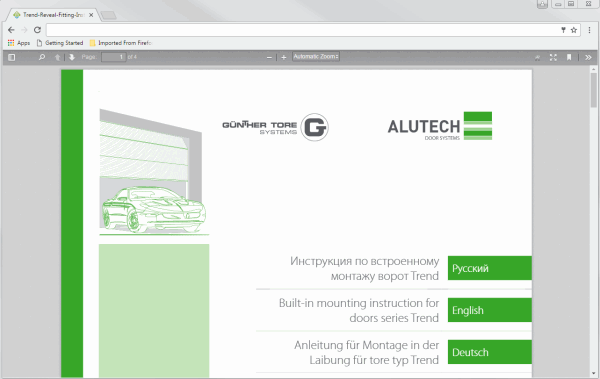Open the Chrome three-dot menu

pos(589,30)
